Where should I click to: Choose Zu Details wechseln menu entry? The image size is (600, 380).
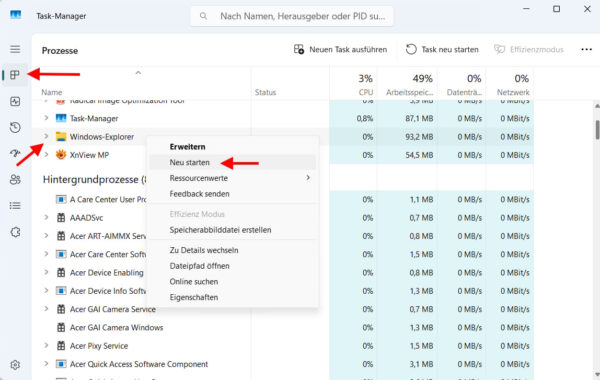pos(204,250)
